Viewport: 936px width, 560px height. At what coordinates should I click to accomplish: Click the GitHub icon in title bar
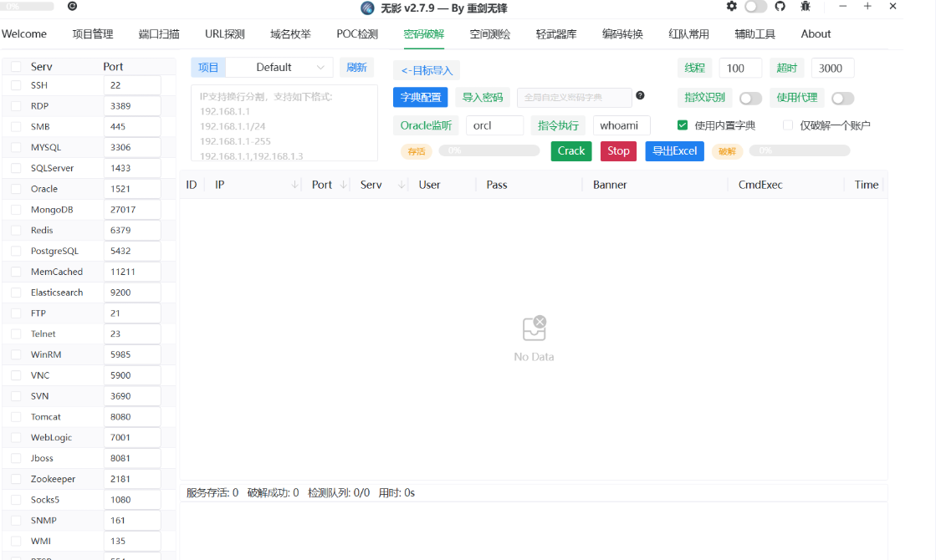click(x=780, y=7)
